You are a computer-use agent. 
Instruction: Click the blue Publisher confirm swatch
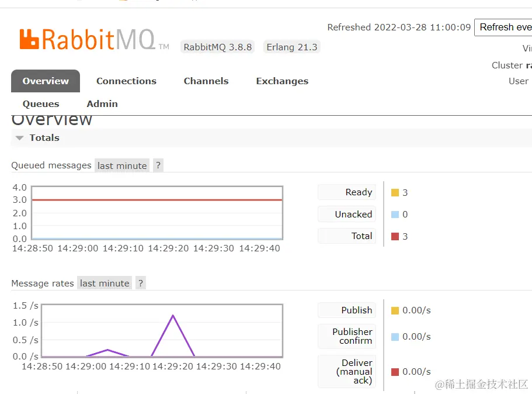[x=395, y=337]
